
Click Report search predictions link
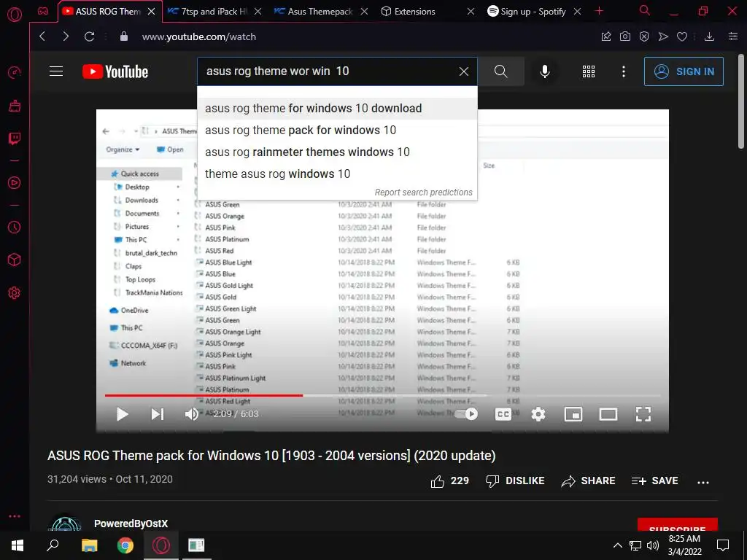coord(424,192)
